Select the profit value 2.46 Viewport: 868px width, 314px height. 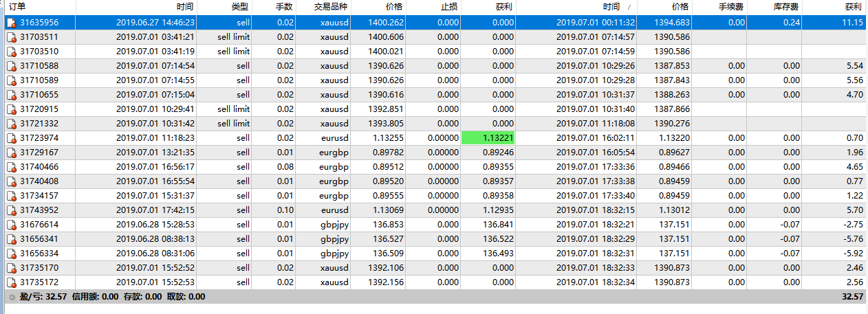(x=855, y=268)
